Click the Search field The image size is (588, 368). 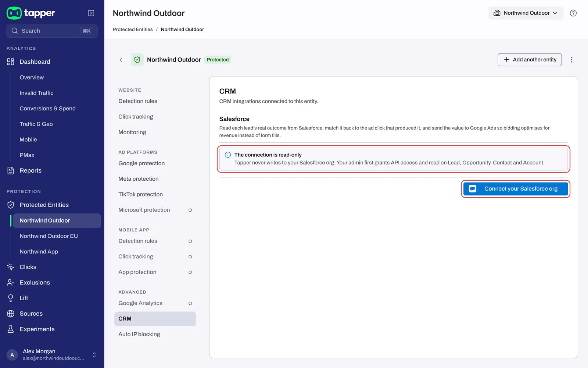(x=52, y=31)
